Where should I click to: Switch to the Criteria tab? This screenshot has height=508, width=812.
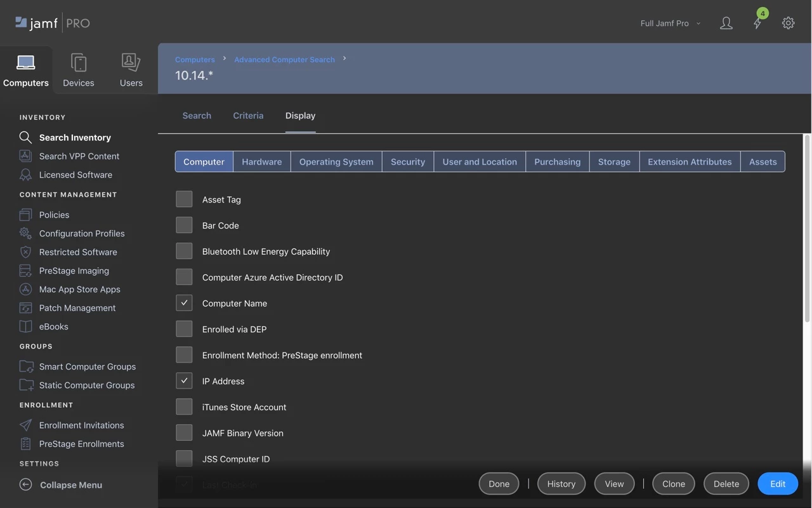pos(248,116)
